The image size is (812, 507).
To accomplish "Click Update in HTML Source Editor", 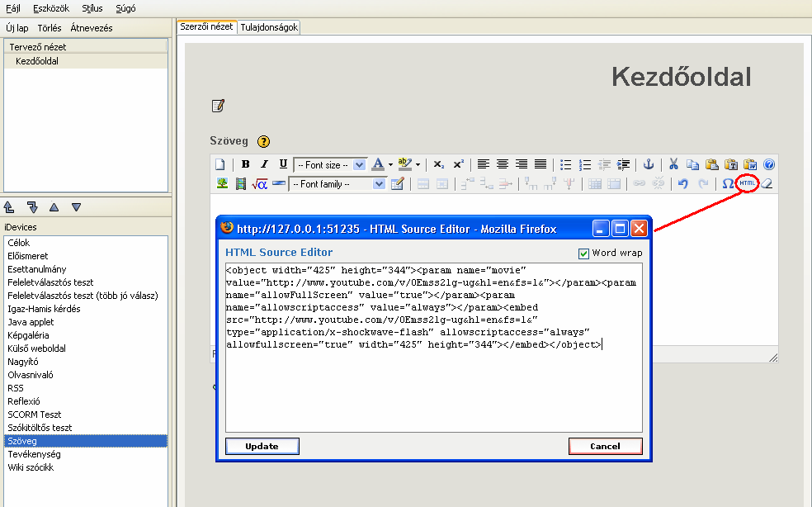I will (262, 447).
